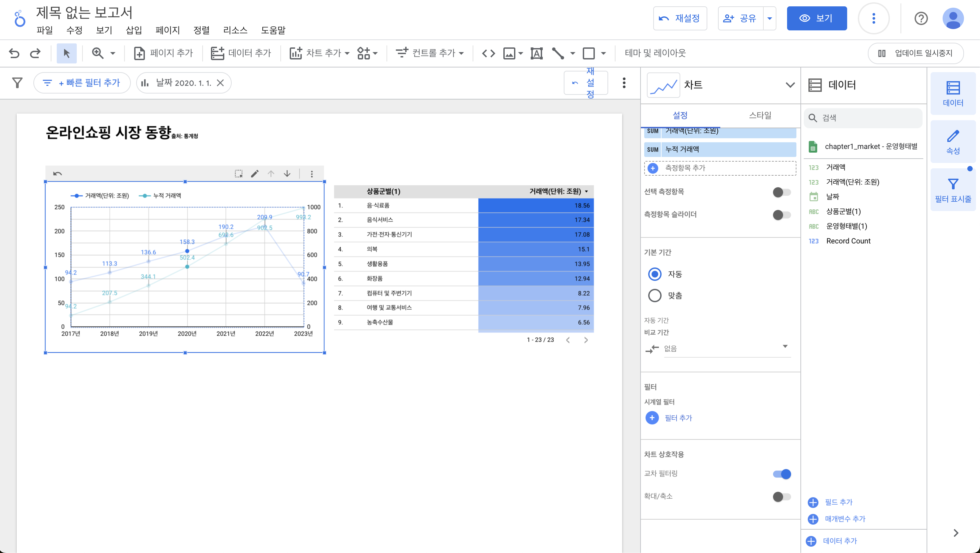Image resolution: width=980 pixels, height=553 pixels.
Task: Open the chart's three-dot more menu
Action: [311, 174]
